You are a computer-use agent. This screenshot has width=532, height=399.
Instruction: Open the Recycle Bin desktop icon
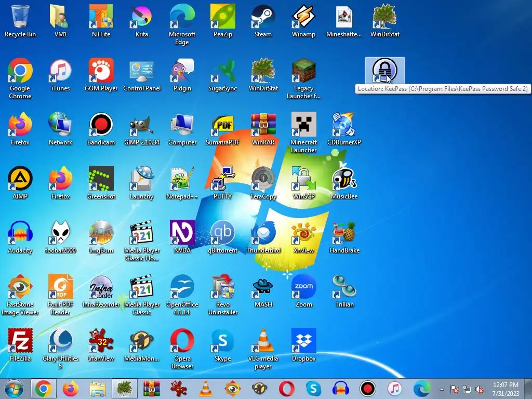pyautogui.click(x=20, y=21)
